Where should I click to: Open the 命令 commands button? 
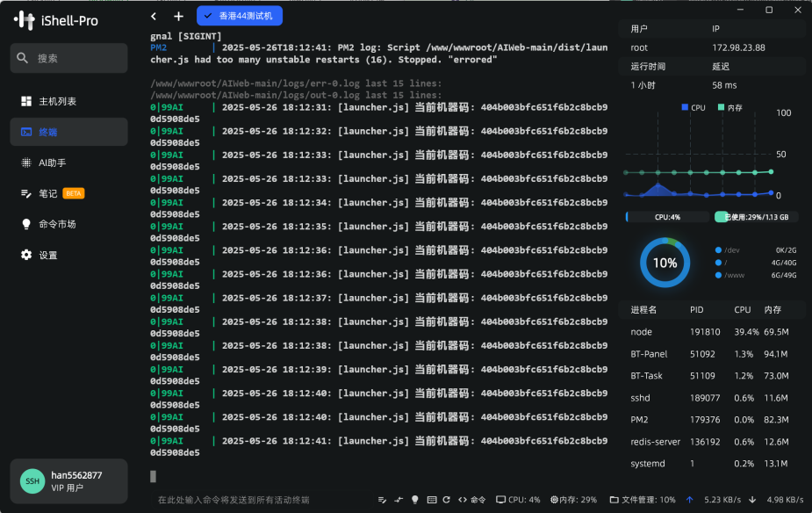point(472,500)
